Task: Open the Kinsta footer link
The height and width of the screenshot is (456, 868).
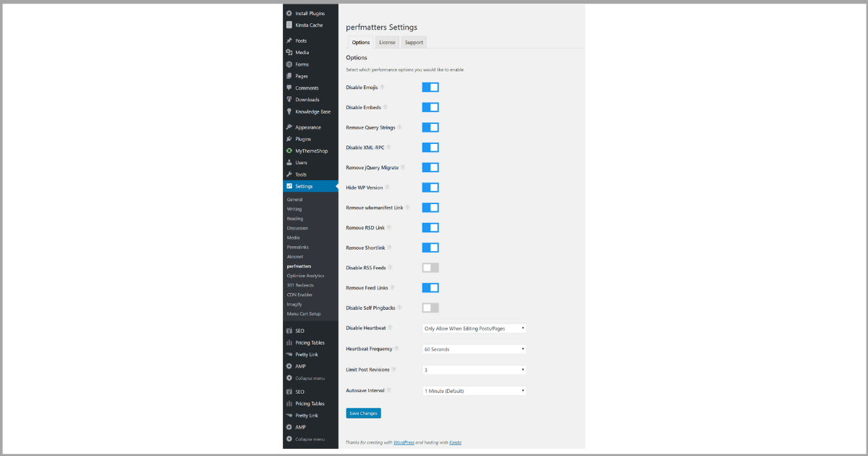Action: (x=455, y=442)
